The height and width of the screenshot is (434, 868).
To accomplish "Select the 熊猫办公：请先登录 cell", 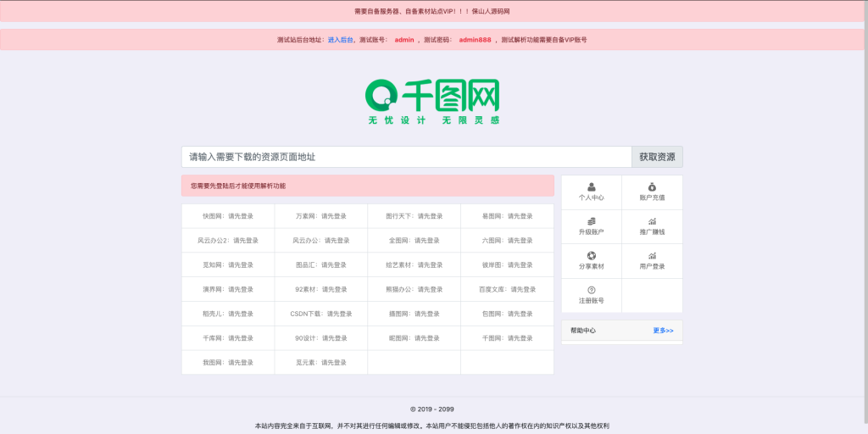I will tap(414, 289).
